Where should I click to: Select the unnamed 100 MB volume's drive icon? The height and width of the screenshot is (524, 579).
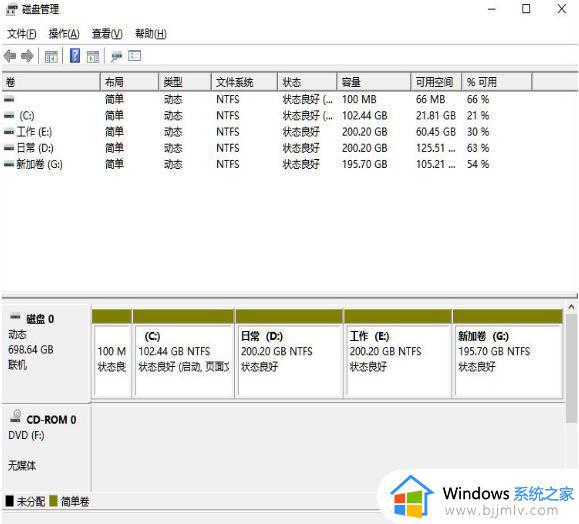tap(9, 99)
